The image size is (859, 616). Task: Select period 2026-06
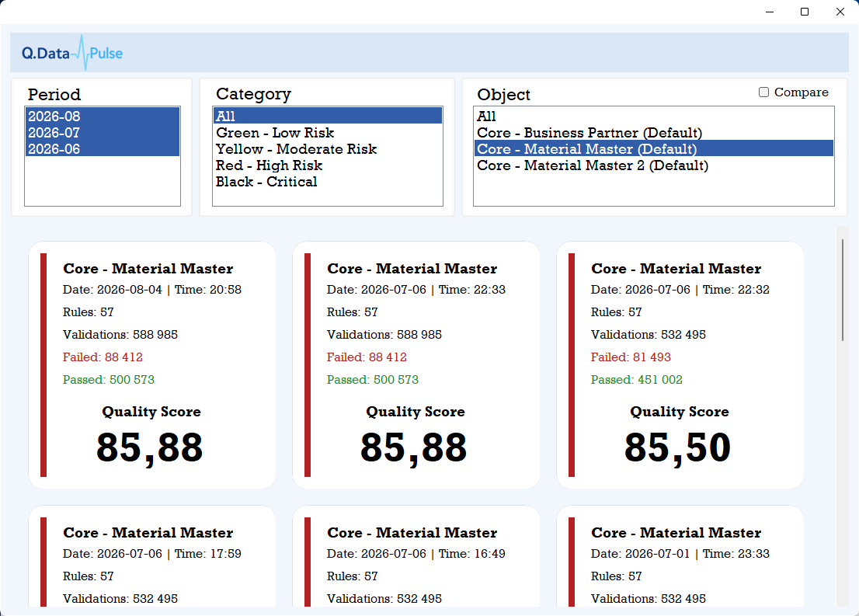[103, 149]
